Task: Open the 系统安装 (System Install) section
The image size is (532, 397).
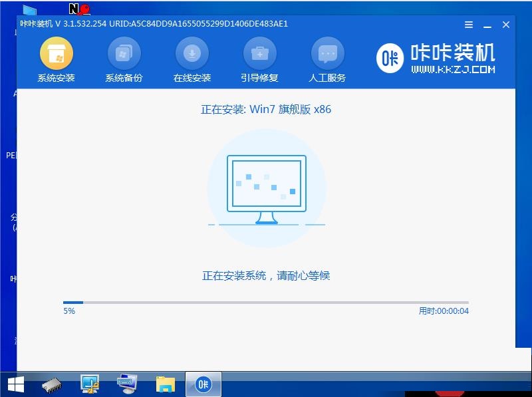Action: 56,60
